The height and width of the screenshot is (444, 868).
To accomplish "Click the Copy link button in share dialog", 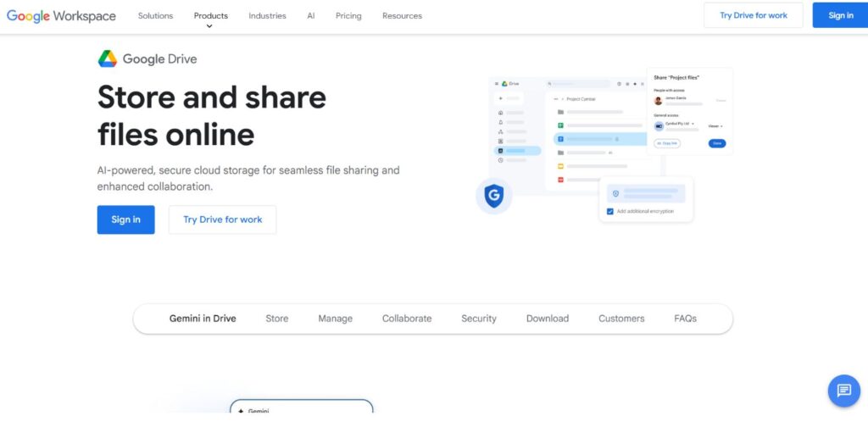I will [667, 143].
